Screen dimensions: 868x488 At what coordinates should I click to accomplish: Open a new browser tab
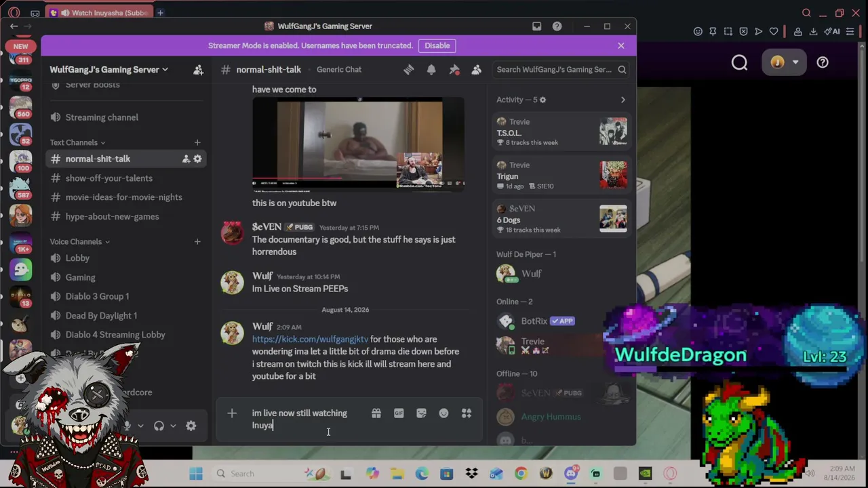pyautogui.click(x=160, y=13)
